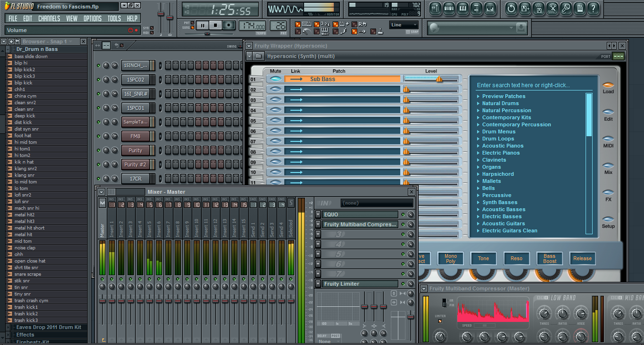Open the Step Sequencer view button
Screen dimensions: 644x345
click(x=449, y=8)
